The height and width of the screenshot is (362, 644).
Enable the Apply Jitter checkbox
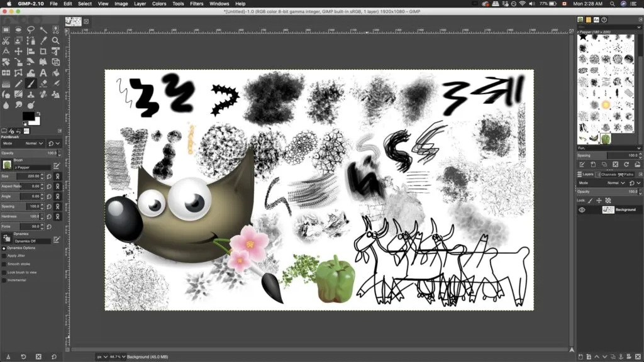click(4, 256)
